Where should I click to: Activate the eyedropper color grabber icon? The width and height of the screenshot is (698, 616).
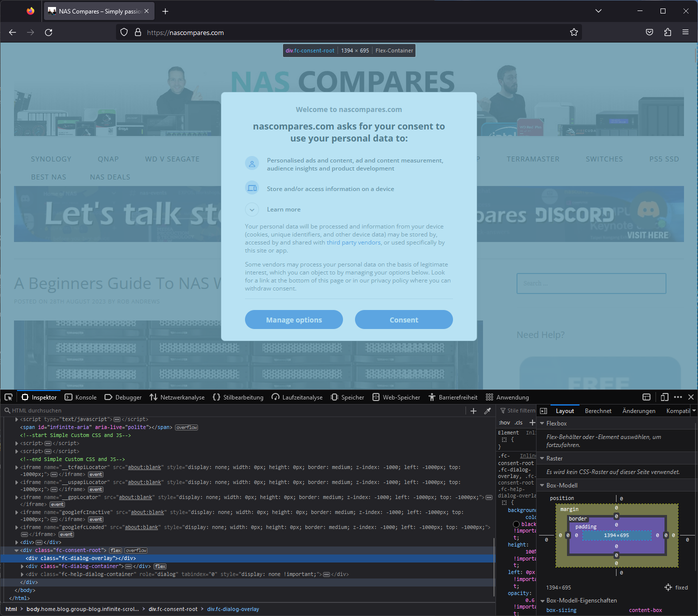click(487, 410)
